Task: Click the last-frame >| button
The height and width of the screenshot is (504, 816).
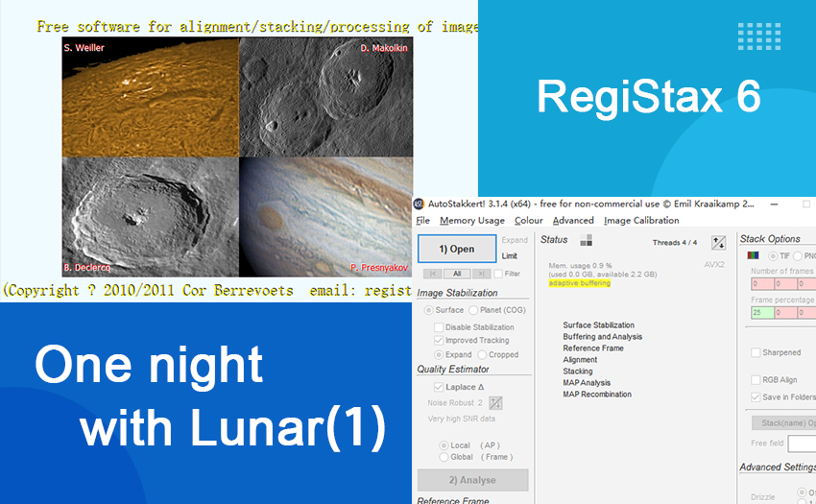Action: pyautogui.click(x=481, y=274)
